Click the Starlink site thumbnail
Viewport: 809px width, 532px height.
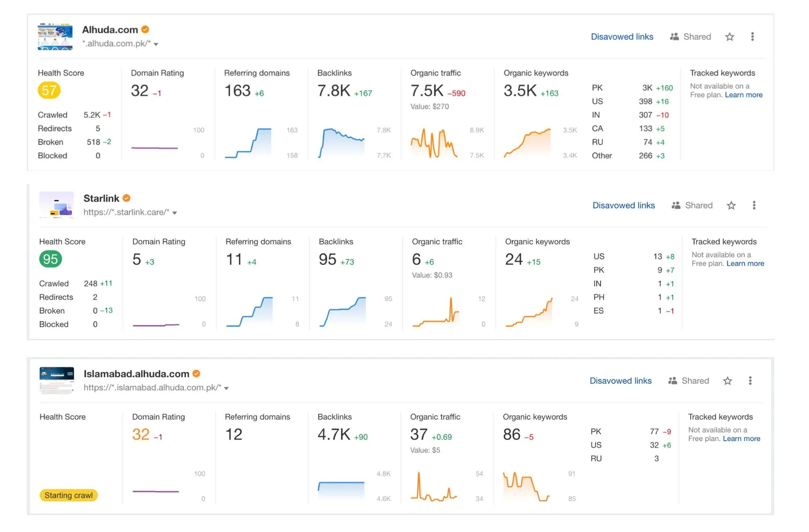point(57,205)
